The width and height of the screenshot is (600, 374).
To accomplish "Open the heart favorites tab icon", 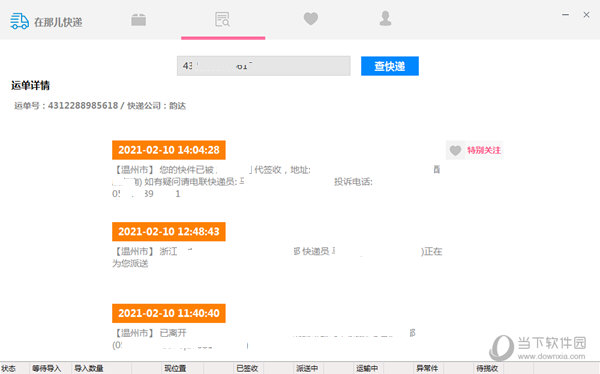I will 311,19.
